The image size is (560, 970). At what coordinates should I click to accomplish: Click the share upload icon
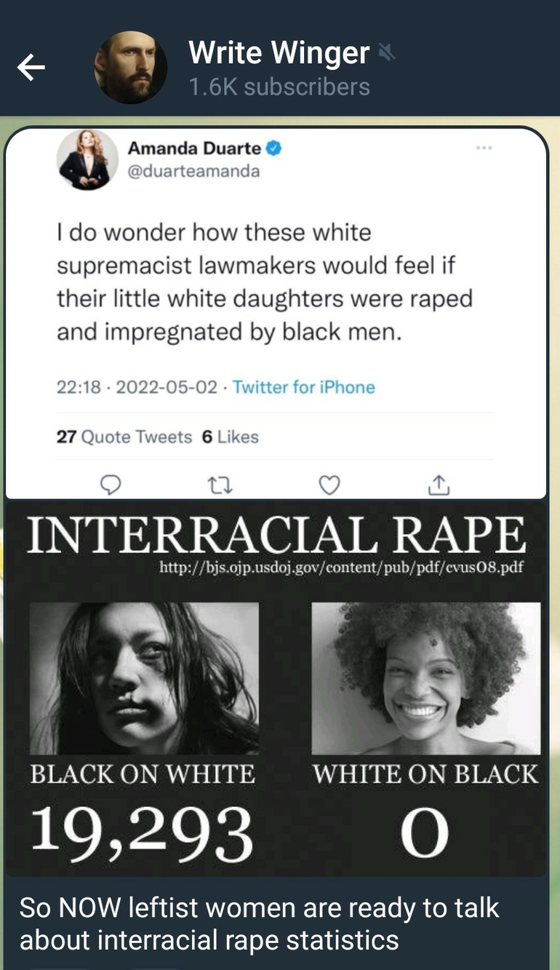pos(439,485)
